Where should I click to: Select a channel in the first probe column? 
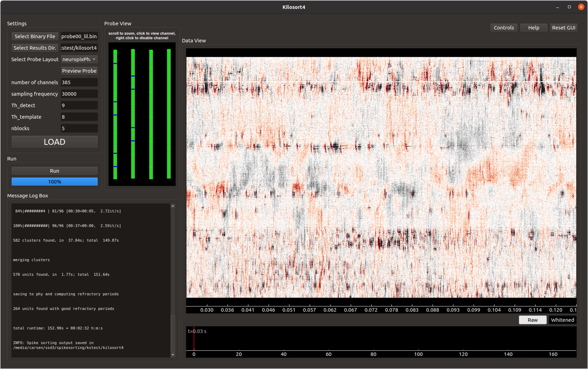(x=115, y=109)
